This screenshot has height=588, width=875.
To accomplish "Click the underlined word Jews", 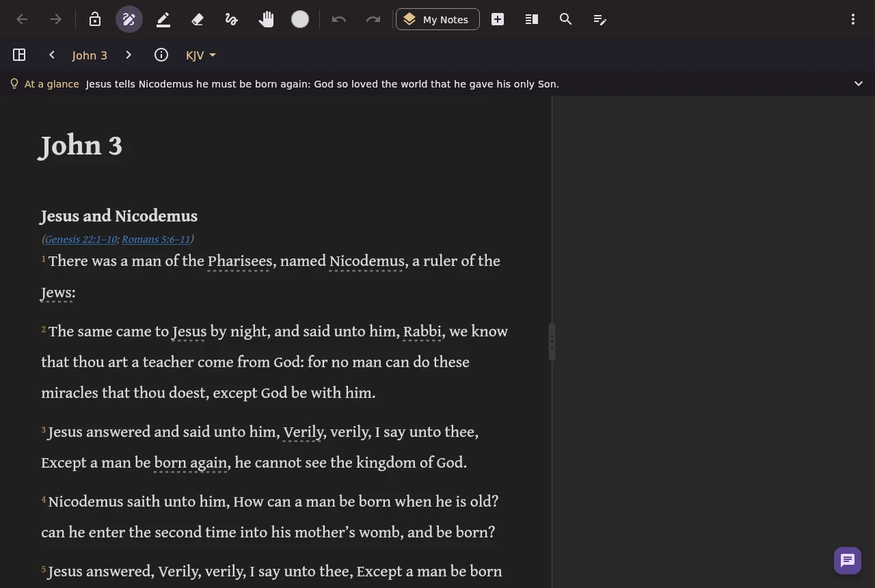I will tap(57, 293).
